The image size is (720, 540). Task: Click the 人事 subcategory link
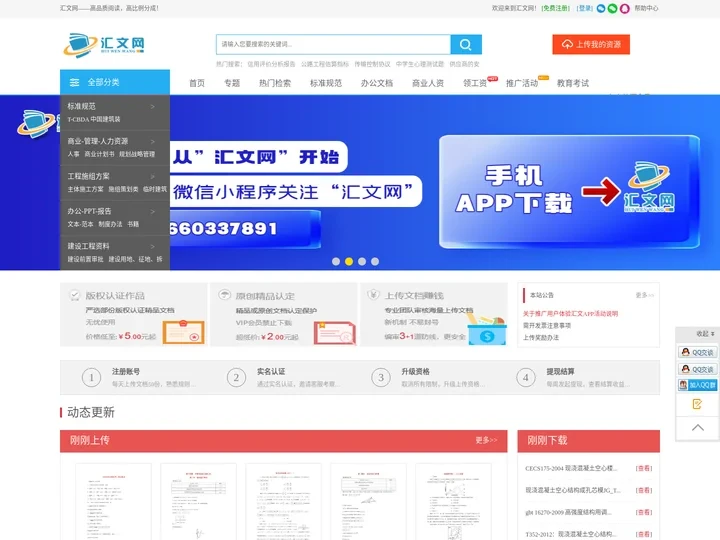73,154
